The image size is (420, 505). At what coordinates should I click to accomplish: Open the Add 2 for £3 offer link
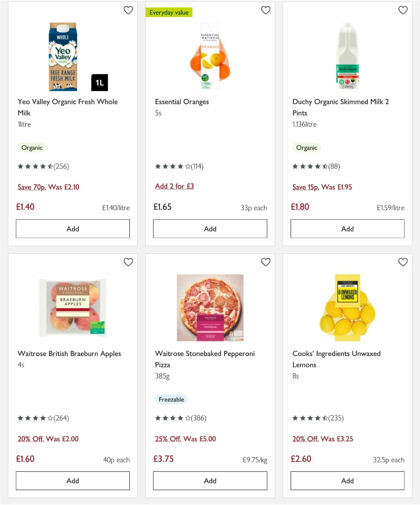click(174, 186)
